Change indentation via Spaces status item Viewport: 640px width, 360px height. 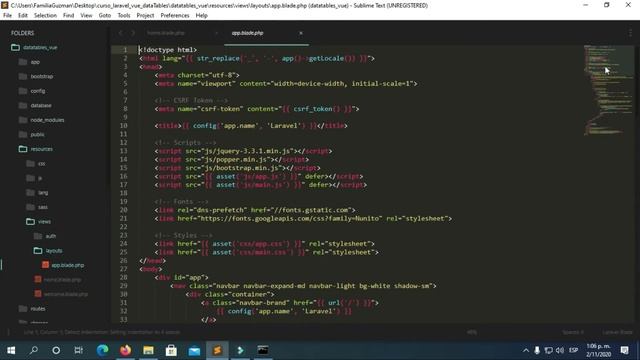coord(573,332)
